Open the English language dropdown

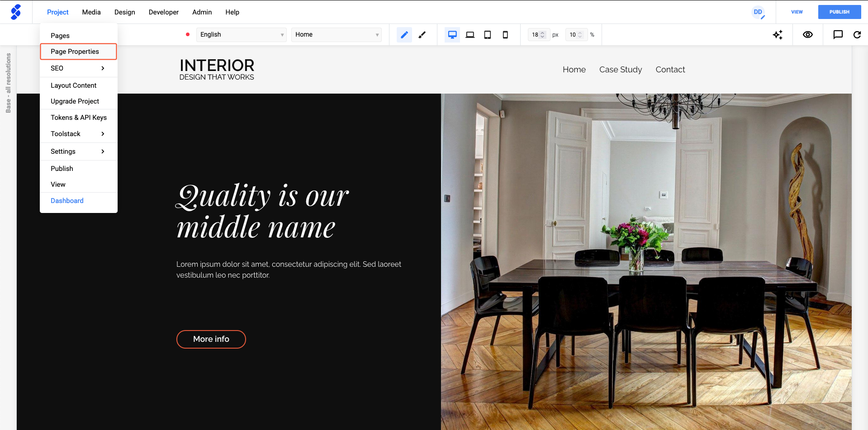pyautogui.click(x=241, y=34)
